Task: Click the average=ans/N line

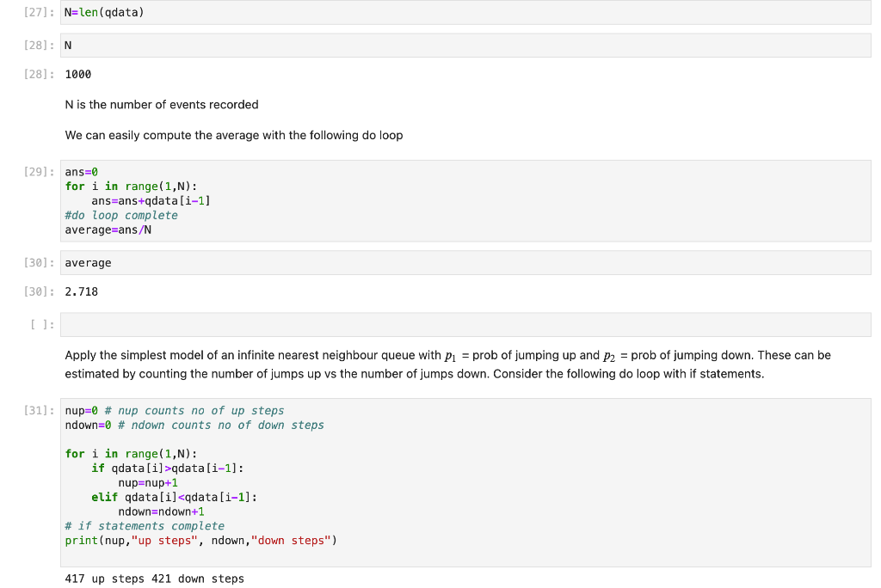Action: 108,230
